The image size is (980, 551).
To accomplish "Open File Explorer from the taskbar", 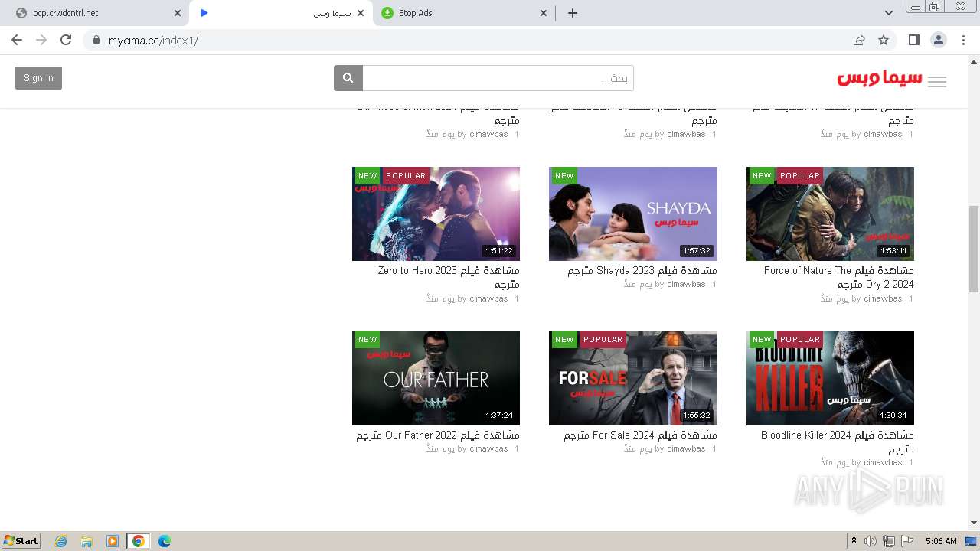I will point(87,541).
